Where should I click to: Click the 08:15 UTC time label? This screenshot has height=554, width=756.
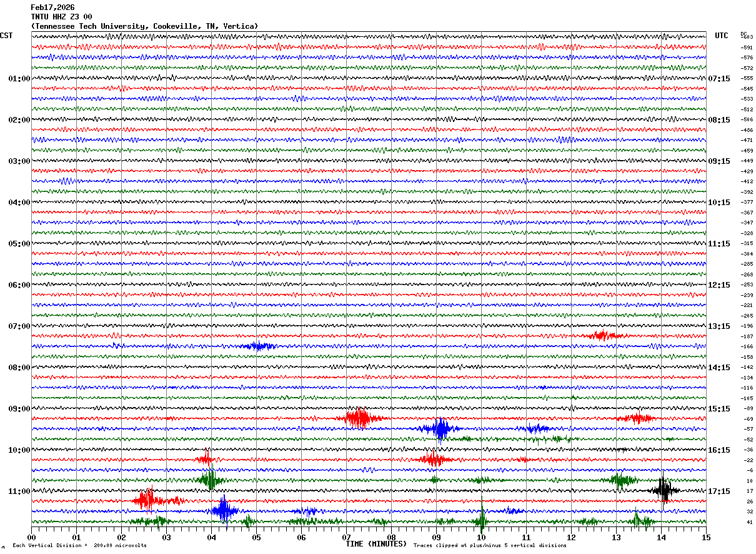719,120
